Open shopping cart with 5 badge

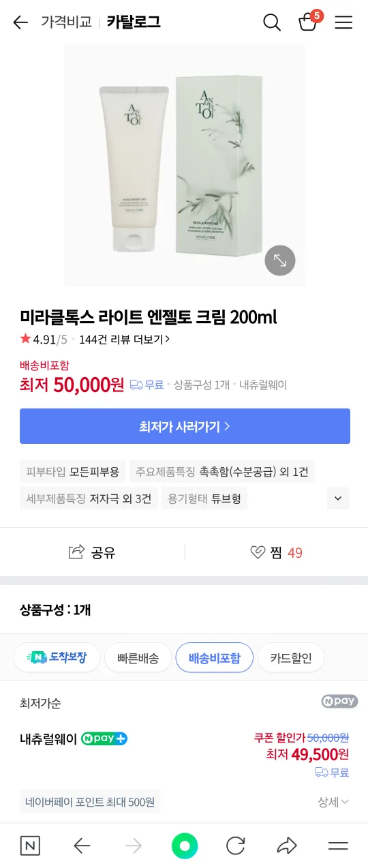[309, 21]
